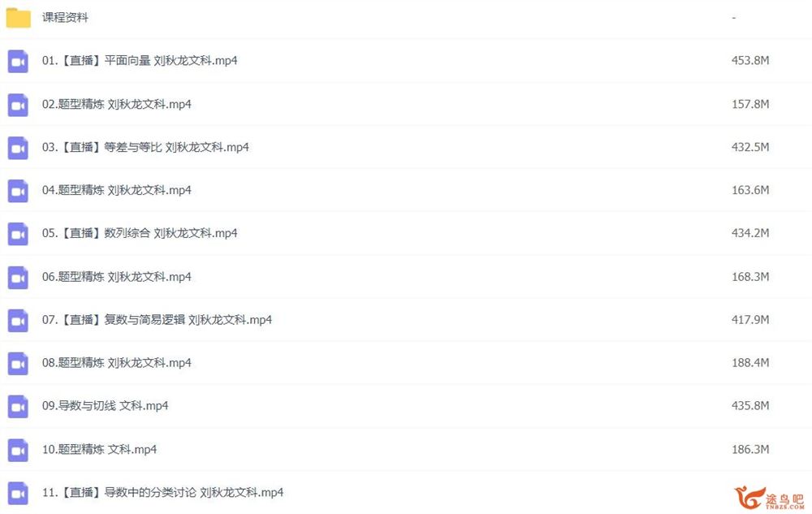Viewport: 812px width, 514px height.
Task: Open 06.题型精炼 刘秋龙文科.mp4 file name
Action: (116, 277)
